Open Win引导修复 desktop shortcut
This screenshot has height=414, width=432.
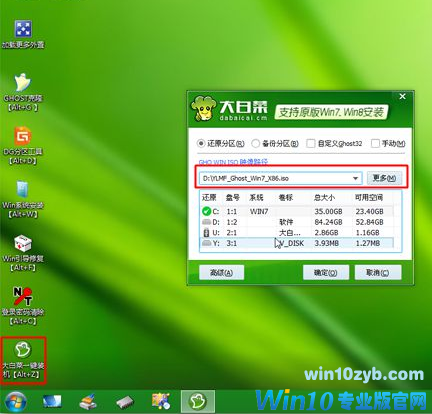pyautogui.click(x=23, y=253)
